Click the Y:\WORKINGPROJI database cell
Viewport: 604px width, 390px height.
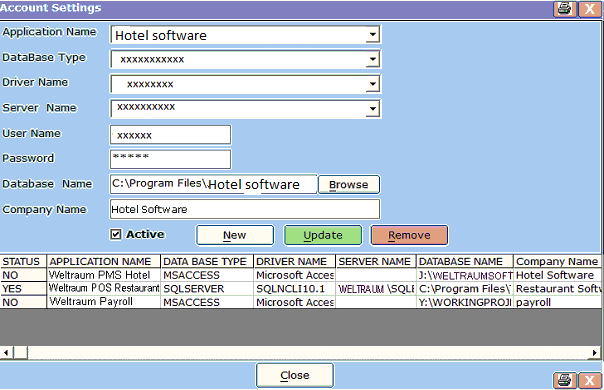click(x=465, y=302)
